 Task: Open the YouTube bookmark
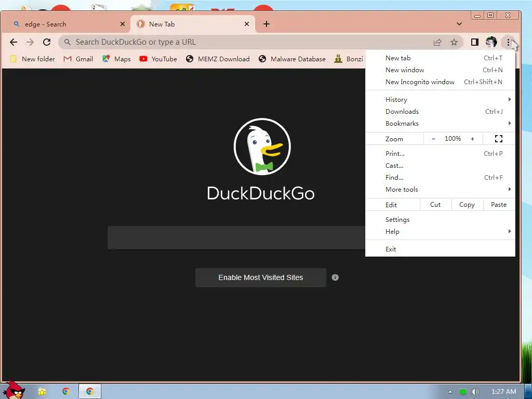click(x=158, y=59)
